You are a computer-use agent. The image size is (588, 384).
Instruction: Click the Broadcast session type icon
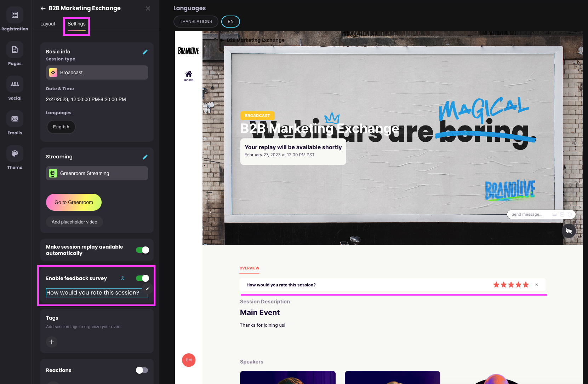[53, 72]
